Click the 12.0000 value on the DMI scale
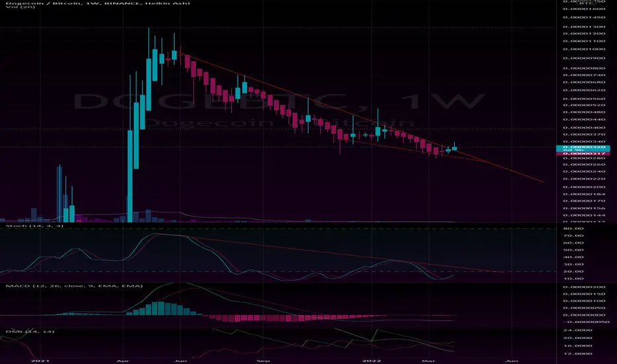The height and width of the screenshot is (364, 617). coord(578,353)
